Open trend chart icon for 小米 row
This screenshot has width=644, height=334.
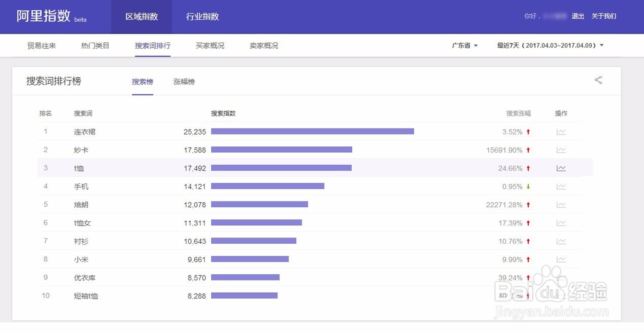click(x=561, y=260)
